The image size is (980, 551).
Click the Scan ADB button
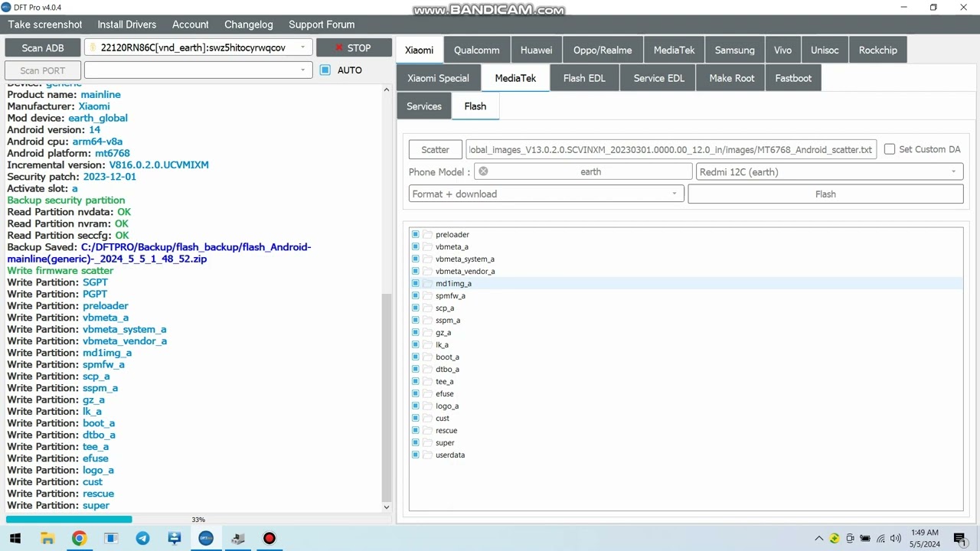point(43,47)
